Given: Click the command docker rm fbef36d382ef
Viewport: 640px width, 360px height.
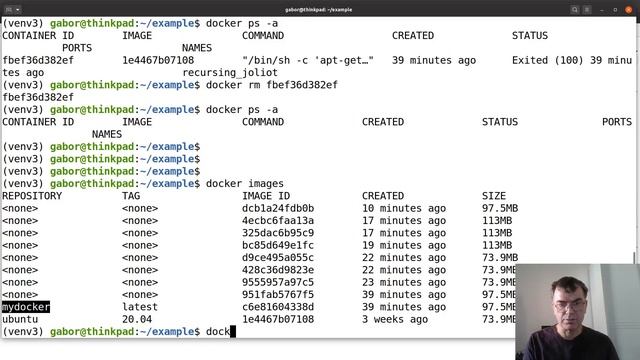Looking at the screenshot, I should (x=272, y=85).
